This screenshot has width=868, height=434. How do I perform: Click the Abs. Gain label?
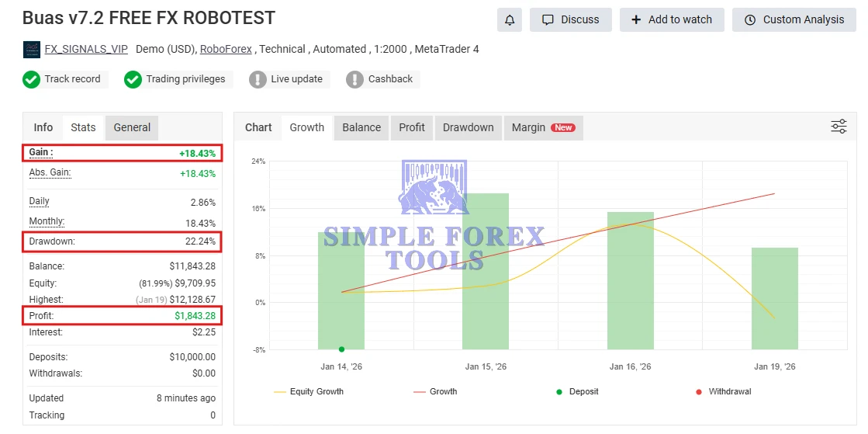pos(50,172)
